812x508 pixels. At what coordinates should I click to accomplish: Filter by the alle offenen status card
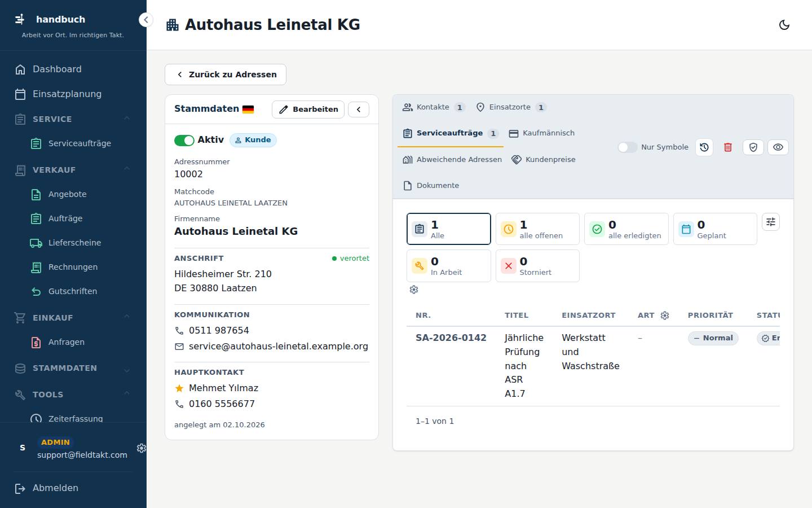[537, 229]
